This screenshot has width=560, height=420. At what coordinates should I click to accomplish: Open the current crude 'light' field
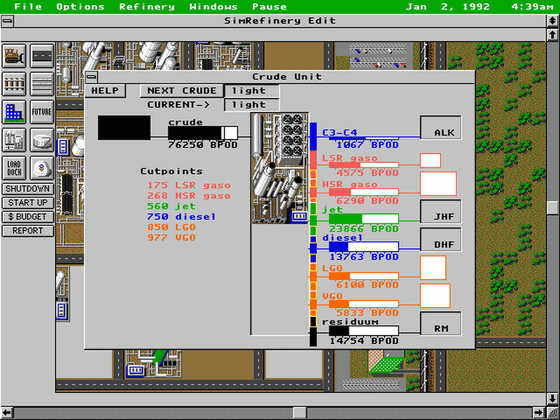(251, 105)
